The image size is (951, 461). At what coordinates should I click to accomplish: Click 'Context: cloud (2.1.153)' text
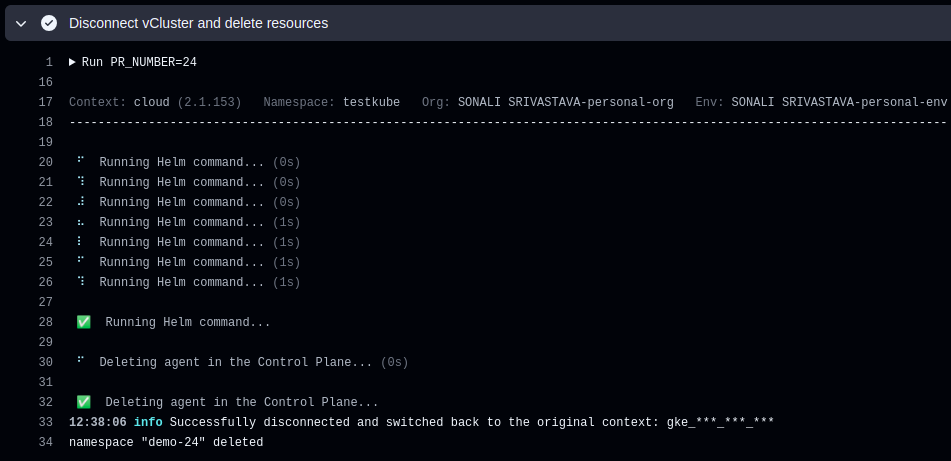[155, 102]
